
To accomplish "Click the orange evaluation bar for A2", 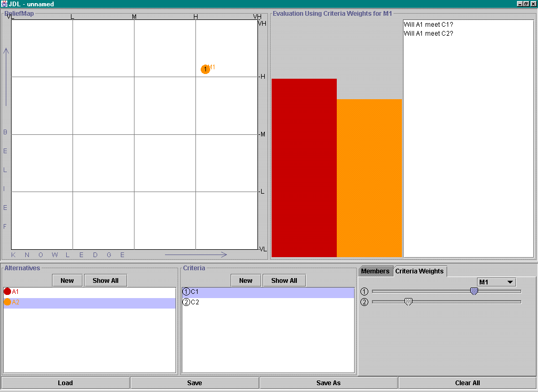I will [369, 178].
